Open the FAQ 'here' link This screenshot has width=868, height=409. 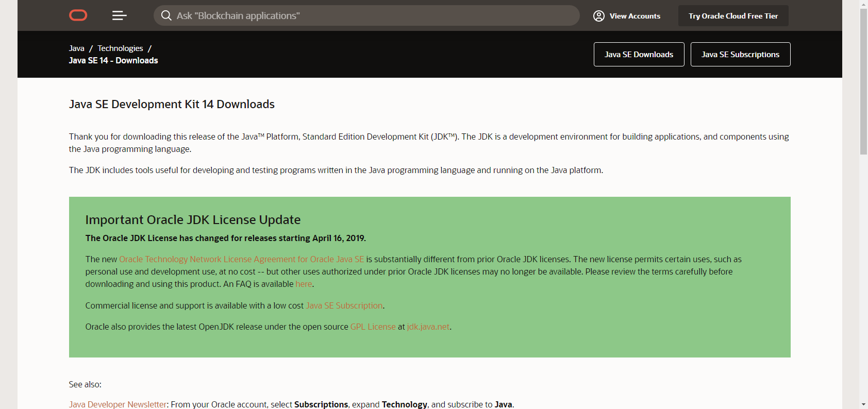[304, 284]
